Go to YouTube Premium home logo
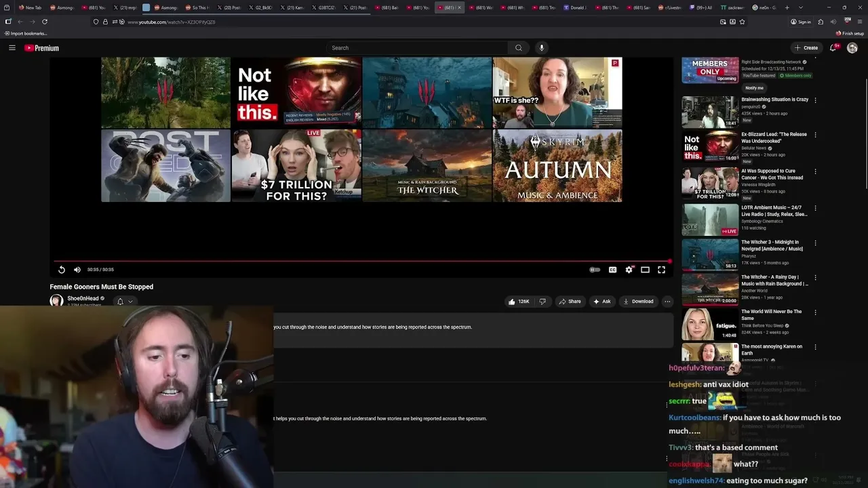Image resolution: width=868 pixels, height=488 pixels. point(41,48)
